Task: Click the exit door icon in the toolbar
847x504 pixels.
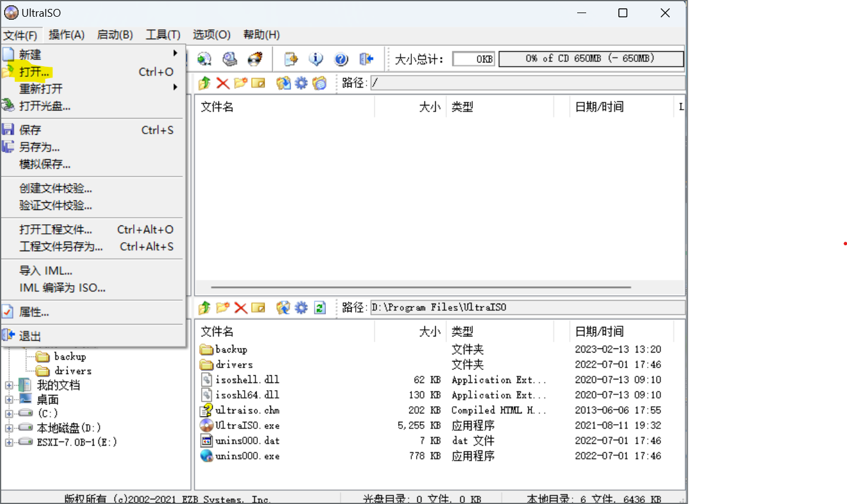Action: (x=366, y=58)
